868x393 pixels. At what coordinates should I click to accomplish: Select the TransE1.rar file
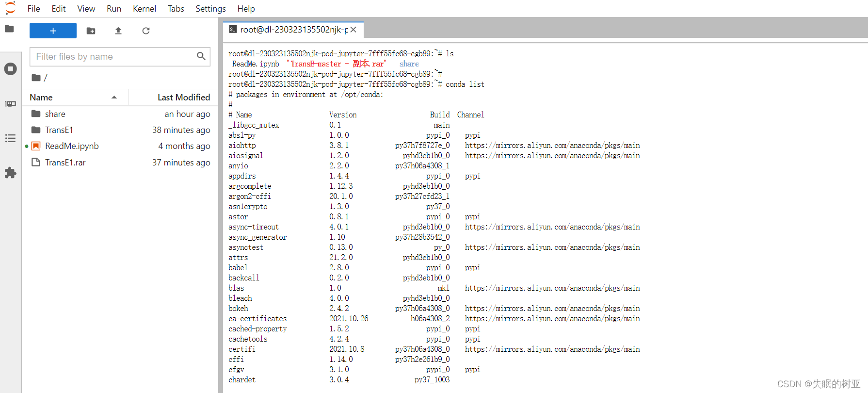pyautogui.click(x=120, y=163)
